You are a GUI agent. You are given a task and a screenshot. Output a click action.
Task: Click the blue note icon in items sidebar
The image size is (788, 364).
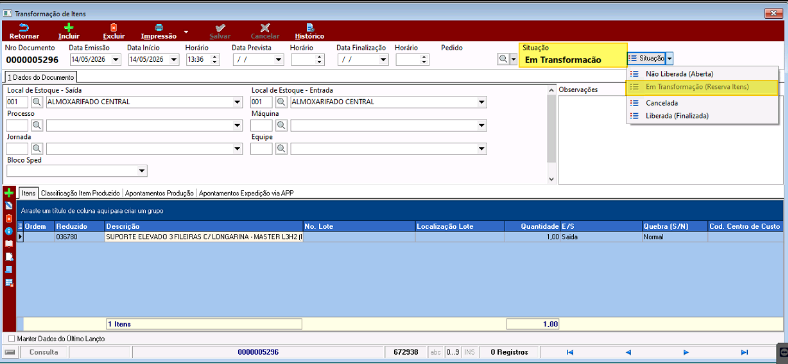tap(9, 269)
